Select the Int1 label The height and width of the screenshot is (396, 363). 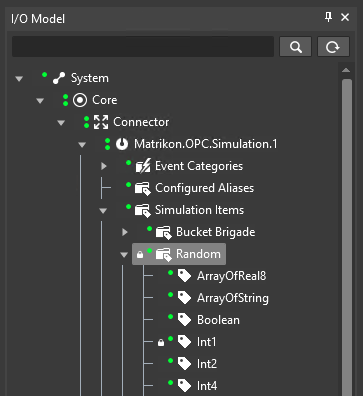(x=207, y=342)
